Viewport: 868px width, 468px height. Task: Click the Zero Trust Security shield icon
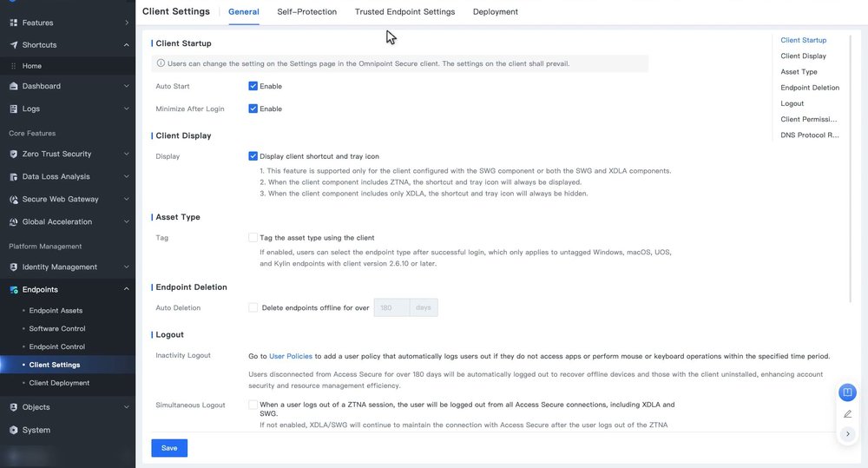[x=13, y=154]
